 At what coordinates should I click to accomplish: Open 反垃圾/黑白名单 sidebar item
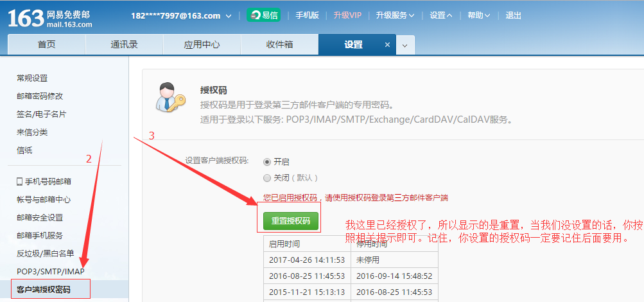pyautogui.click(x=45, y=254)
